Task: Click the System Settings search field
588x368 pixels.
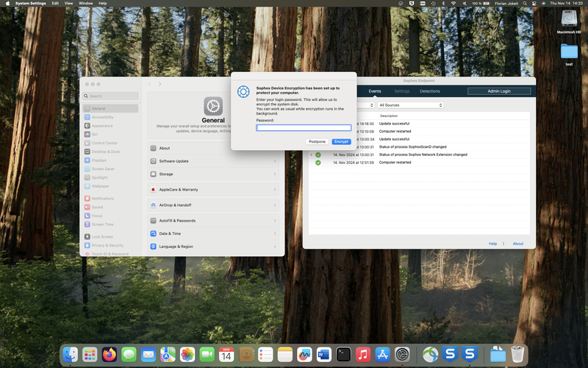Action: (111, 96)
